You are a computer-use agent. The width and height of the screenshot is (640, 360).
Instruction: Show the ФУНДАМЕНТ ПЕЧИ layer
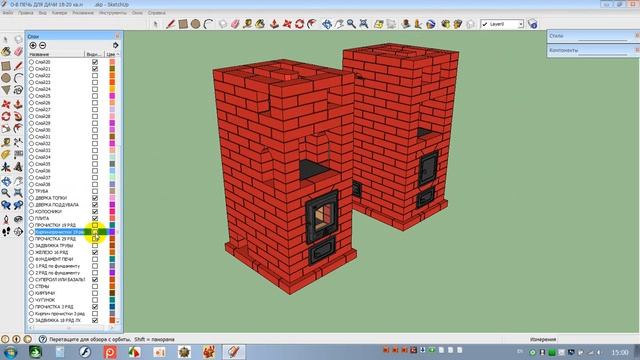coord(95,259)
